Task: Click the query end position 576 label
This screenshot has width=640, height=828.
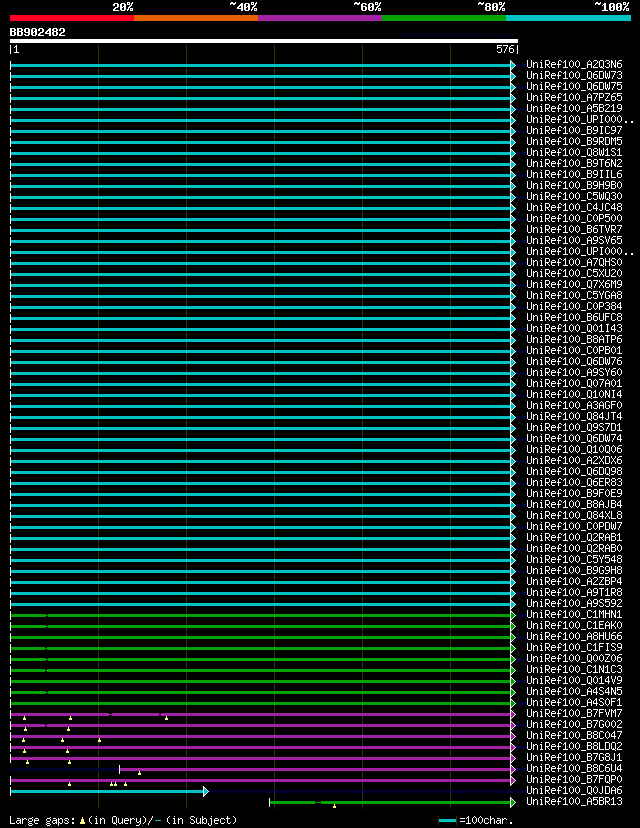Action: coord(505,49)
